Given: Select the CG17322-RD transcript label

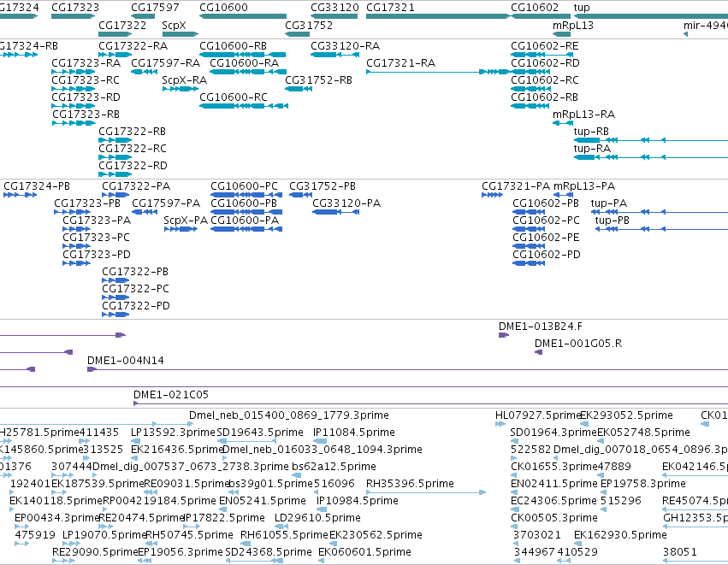Looking at the screenshot, I should (x=133, y=166).
